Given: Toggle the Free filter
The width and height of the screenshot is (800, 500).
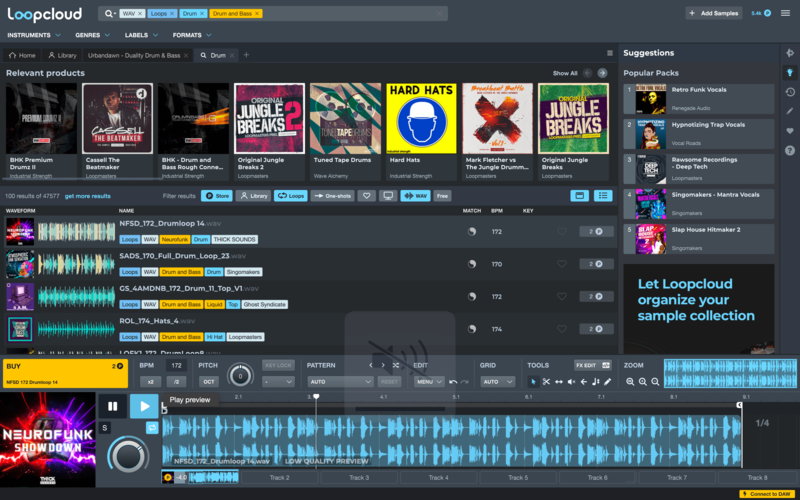Looking at the screenshot, I should point(442,196).
